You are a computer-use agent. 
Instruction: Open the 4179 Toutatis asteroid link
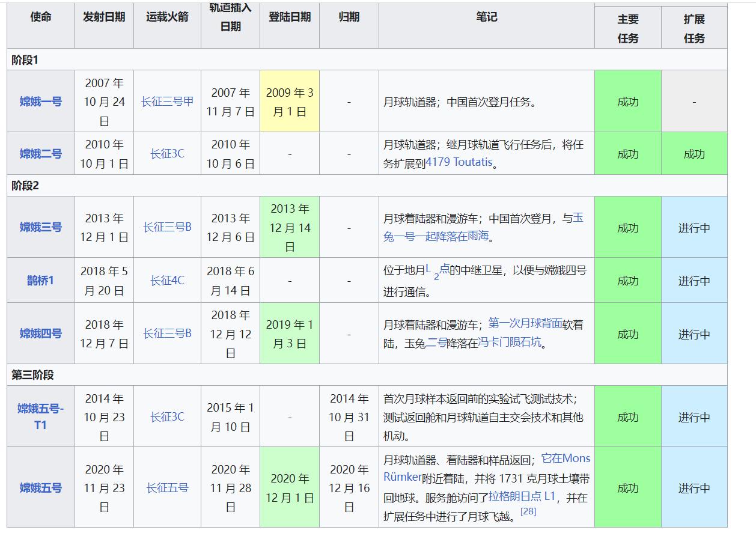pyautogui.click(x=459, y=163)
